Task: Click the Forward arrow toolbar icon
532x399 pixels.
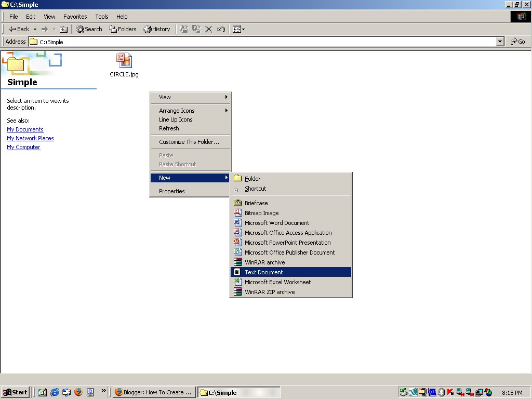Action: 45,29
